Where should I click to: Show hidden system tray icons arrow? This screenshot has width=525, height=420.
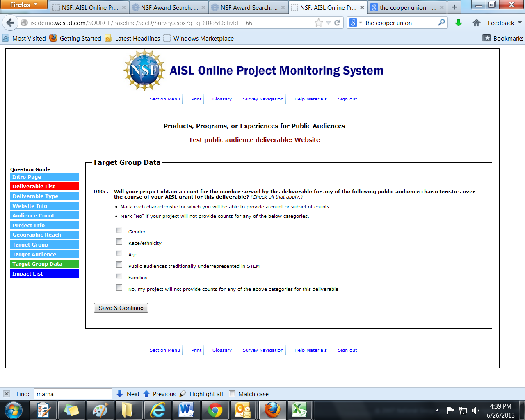pos(437,410)
